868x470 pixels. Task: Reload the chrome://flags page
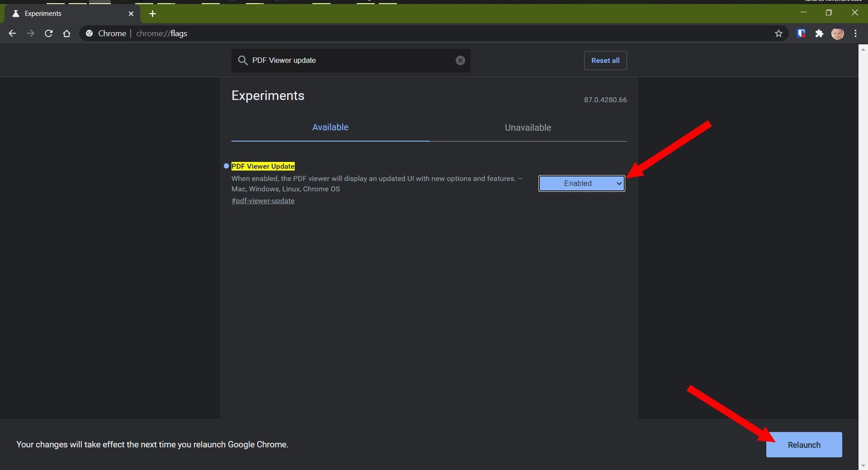pyautogui.click(x=48, y=33)
